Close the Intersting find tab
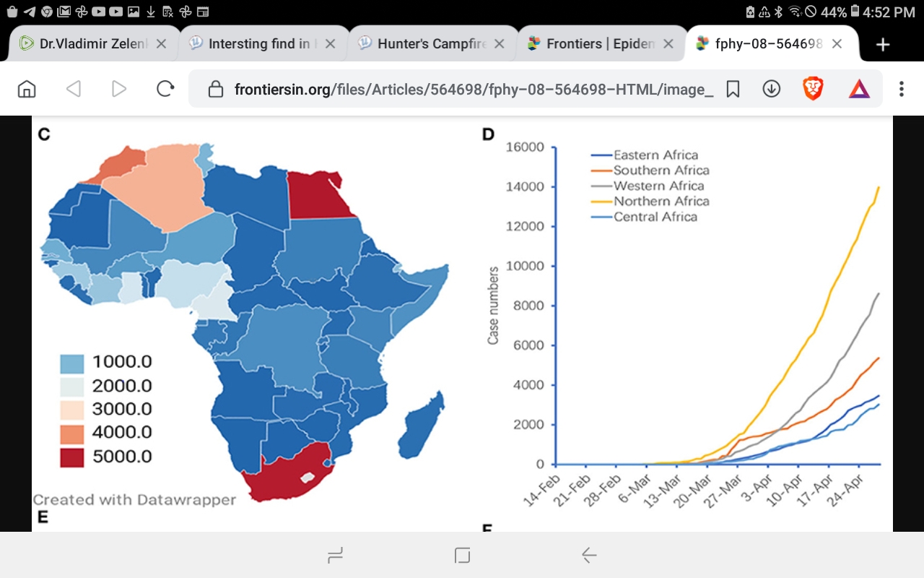The width and height of the screenshot is (924, 578). click(330, 44)
